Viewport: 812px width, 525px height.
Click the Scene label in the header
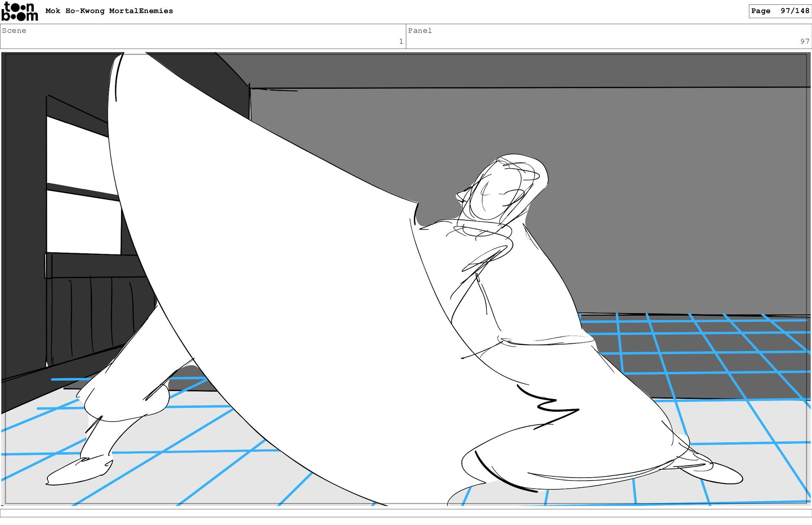pyautogui.click(x=14, y=30)
